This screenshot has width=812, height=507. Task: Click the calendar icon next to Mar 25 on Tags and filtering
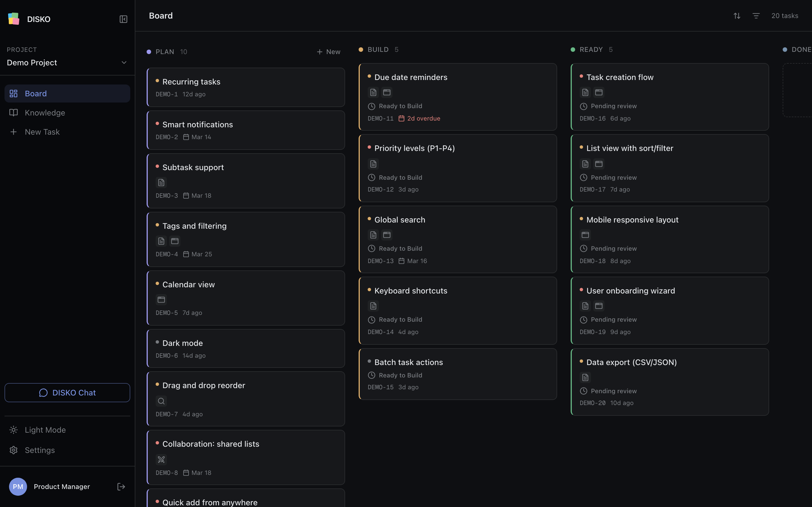click(x=187, y=254)
